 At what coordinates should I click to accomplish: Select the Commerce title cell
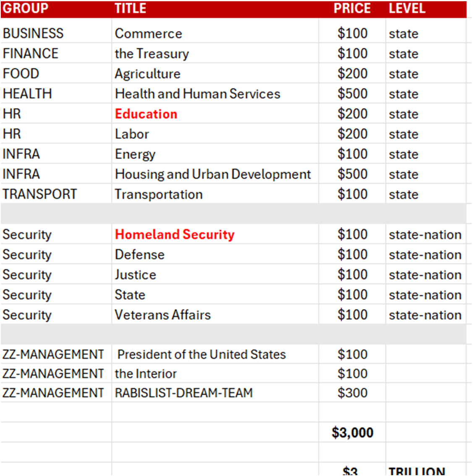coord(149,34)
